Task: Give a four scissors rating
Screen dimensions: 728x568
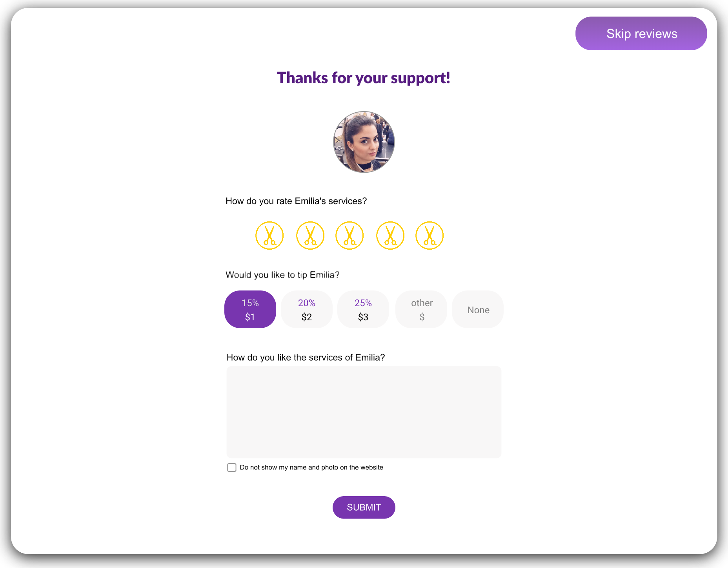Action: pos(390,236)
